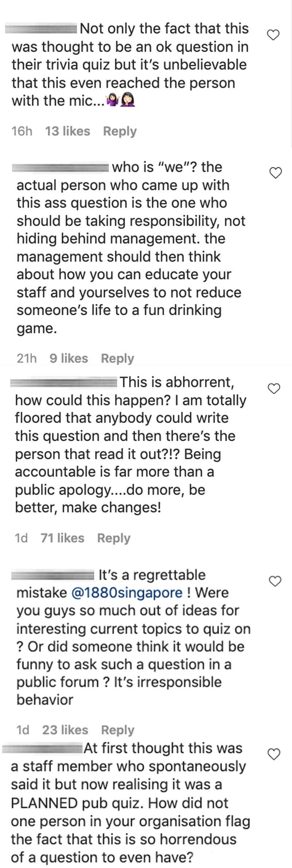Viewport: 292px width, 868px height.
Task: Like the 'regrettable mistake' comment
Action: (x=275, y=581)
